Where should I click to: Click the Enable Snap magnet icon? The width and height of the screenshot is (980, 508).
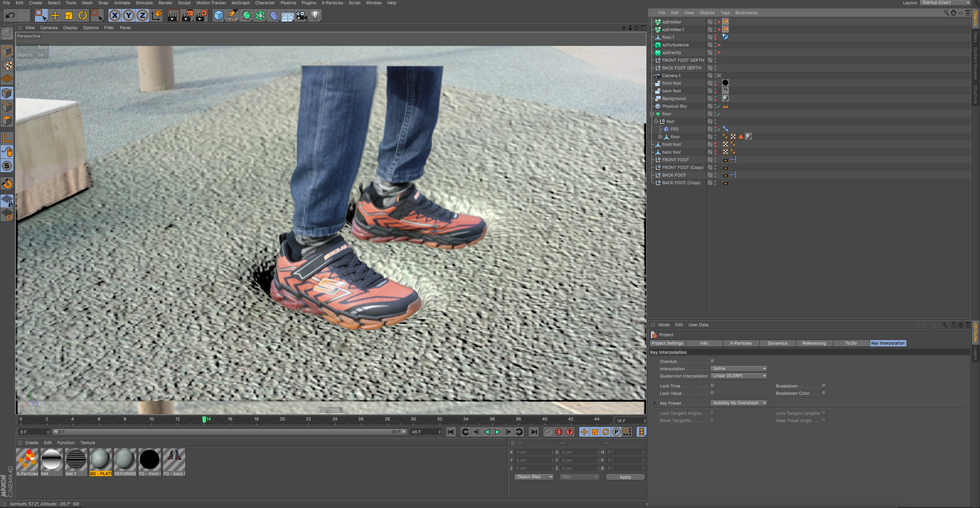pyautogui.click(x=7, y=183)
